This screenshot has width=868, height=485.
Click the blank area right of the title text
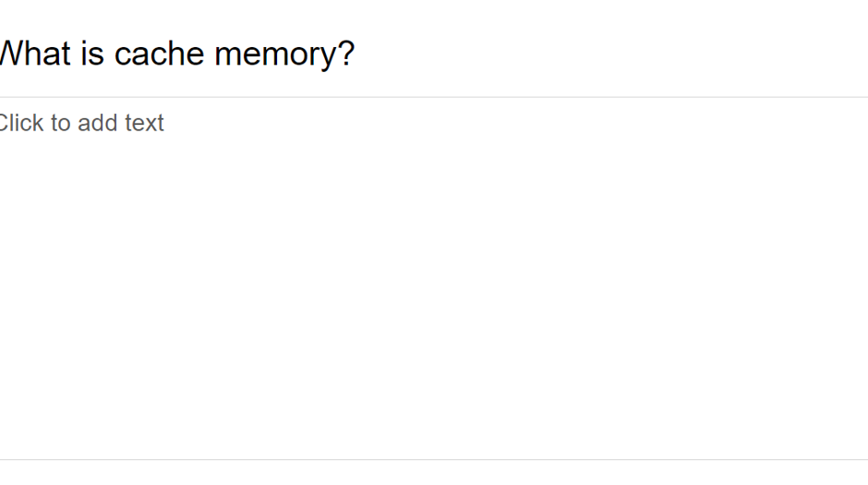pos(600,55)
